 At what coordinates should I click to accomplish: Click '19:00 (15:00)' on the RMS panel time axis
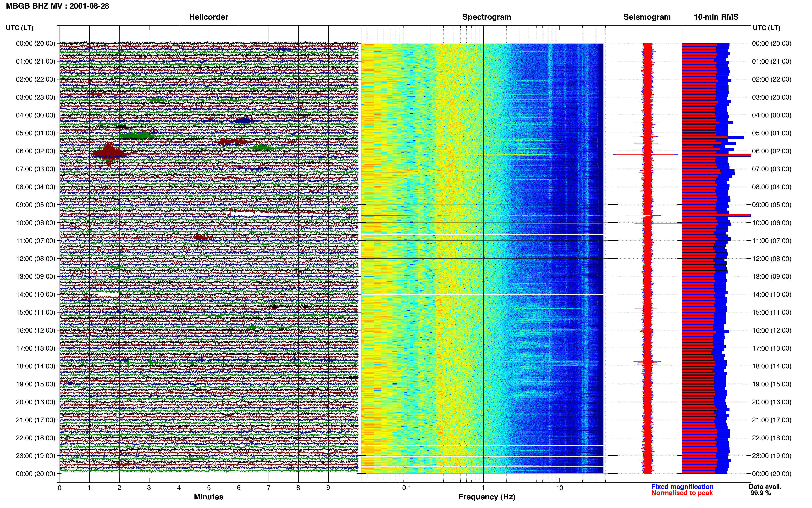[x=772, y=384]
